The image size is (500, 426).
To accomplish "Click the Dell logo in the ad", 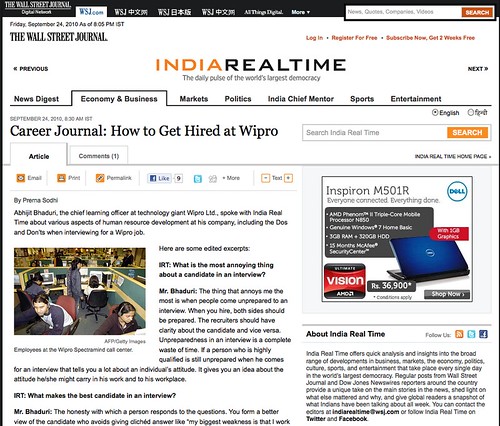I will tap(457, 191).
